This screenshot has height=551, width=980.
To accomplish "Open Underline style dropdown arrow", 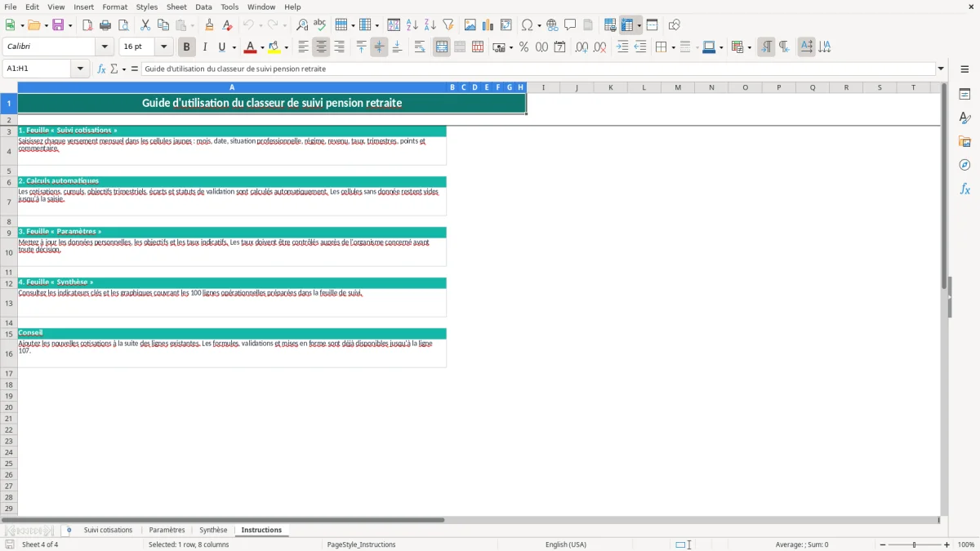I will (x=234, y=47).
